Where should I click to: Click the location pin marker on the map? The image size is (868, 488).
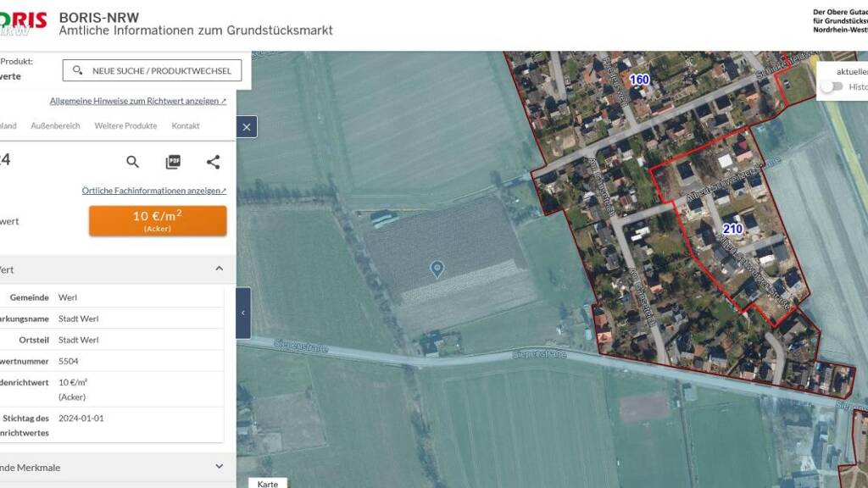437,269
